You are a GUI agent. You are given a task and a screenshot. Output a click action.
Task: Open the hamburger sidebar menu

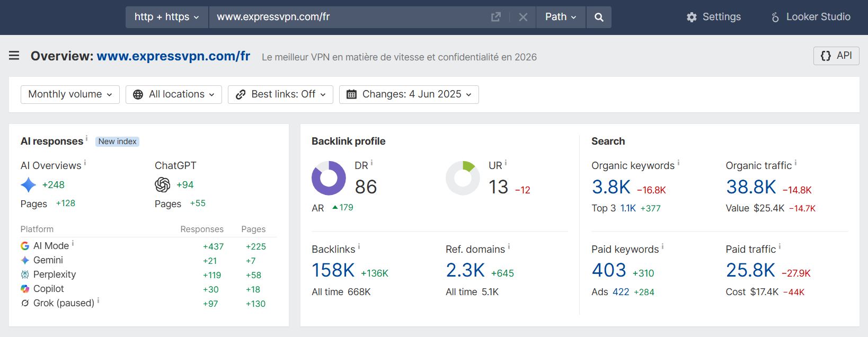pos(14,56)
